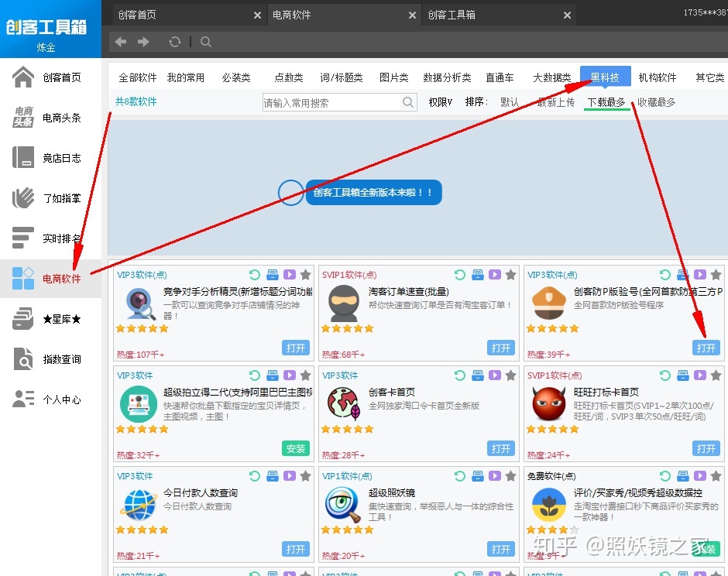
Task: Open 实时排名 in the sidebar
Action: [50, 238]
